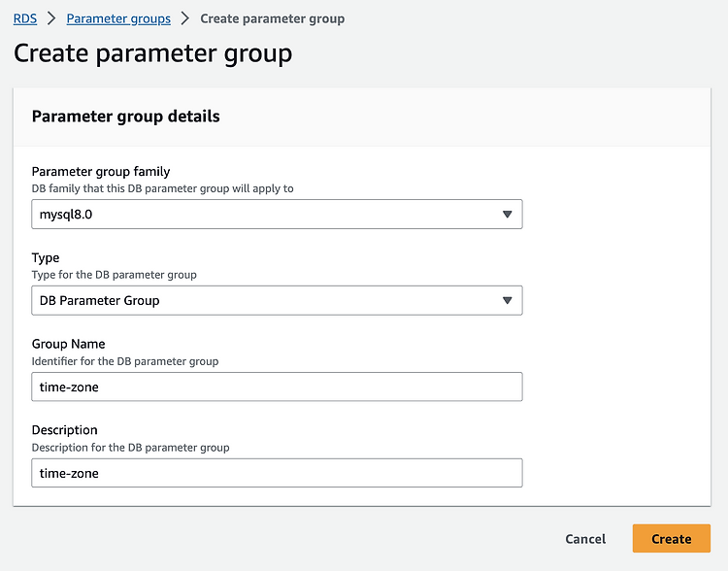Click the DB family helper text

(x=162, y=188)
